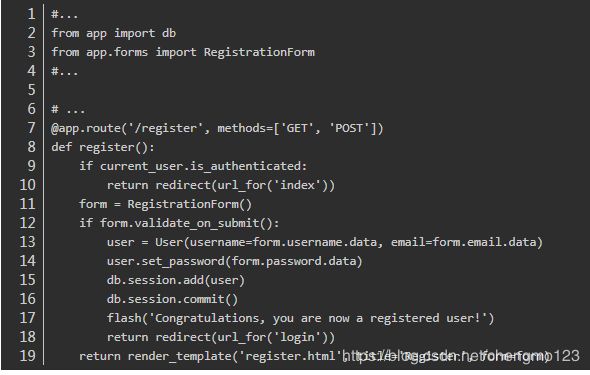Click 'form = RegistrationForm()' assignment
The height and width of the screenshot is (375, 590).
[165, 204]
